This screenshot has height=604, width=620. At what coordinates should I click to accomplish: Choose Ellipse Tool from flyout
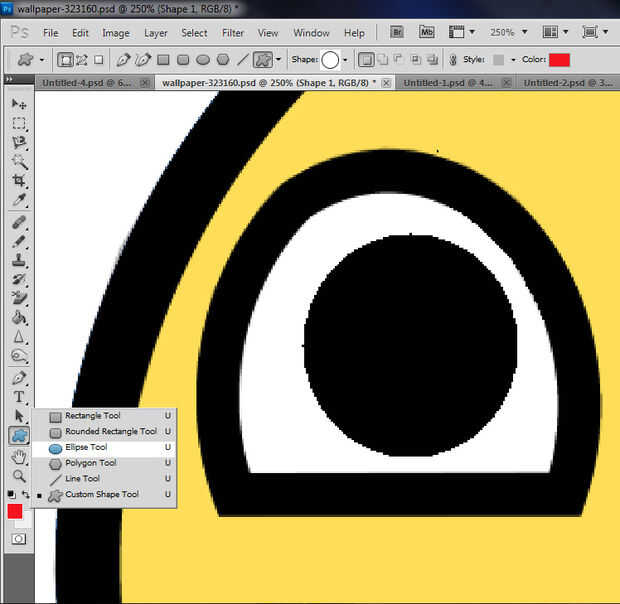(104, 447)
